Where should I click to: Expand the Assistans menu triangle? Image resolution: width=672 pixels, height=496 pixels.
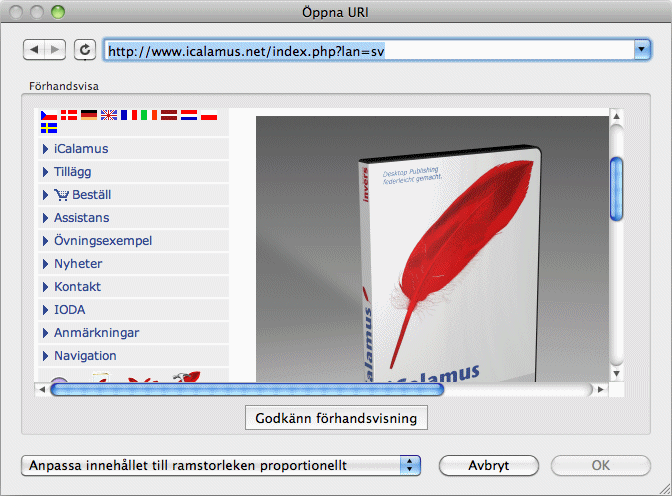[x=45, y=218]
